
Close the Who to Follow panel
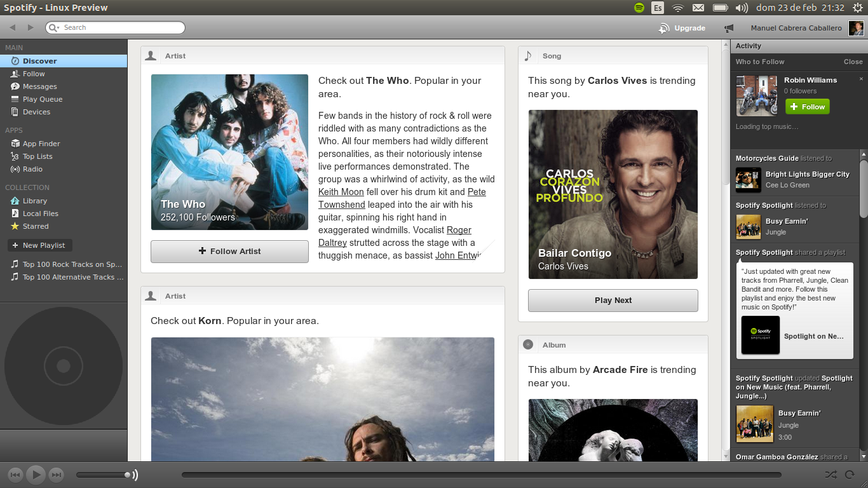(x=853, y=62)
